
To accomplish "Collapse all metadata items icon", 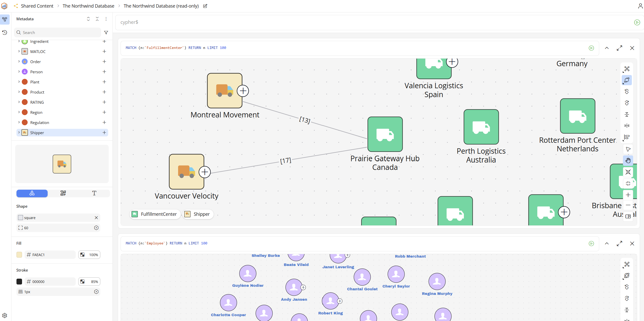I will (97, 19).
